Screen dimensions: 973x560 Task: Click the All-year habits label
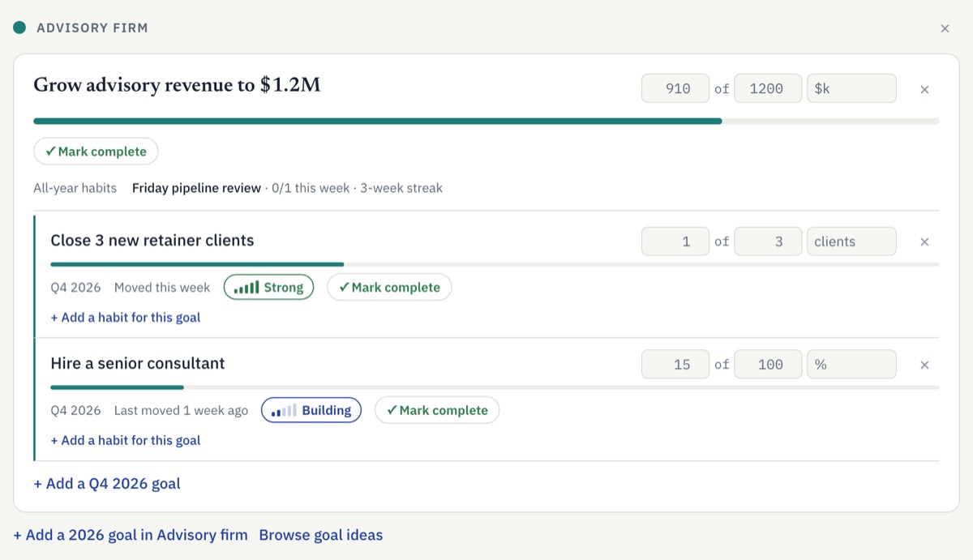point(75,188)
